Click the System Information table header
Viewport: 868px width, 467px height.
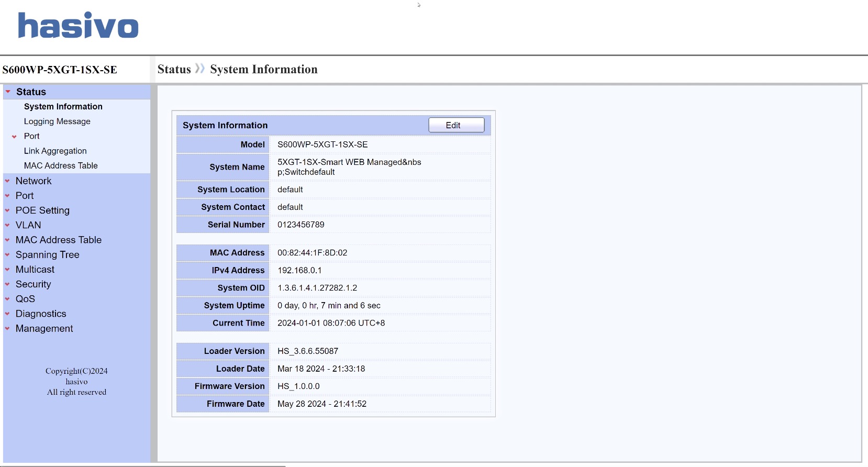[x=225, y=125]
